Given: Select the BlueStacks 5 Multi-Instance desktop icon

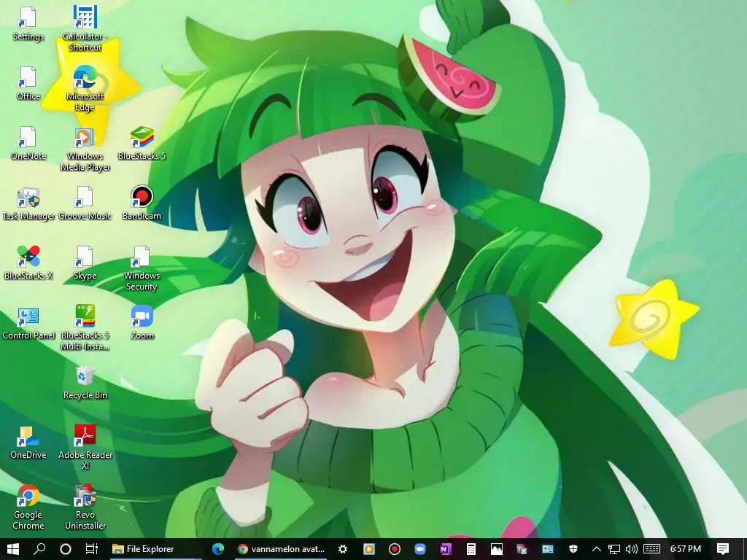Looking at the screenshot, I should click(x=85, y=327).
